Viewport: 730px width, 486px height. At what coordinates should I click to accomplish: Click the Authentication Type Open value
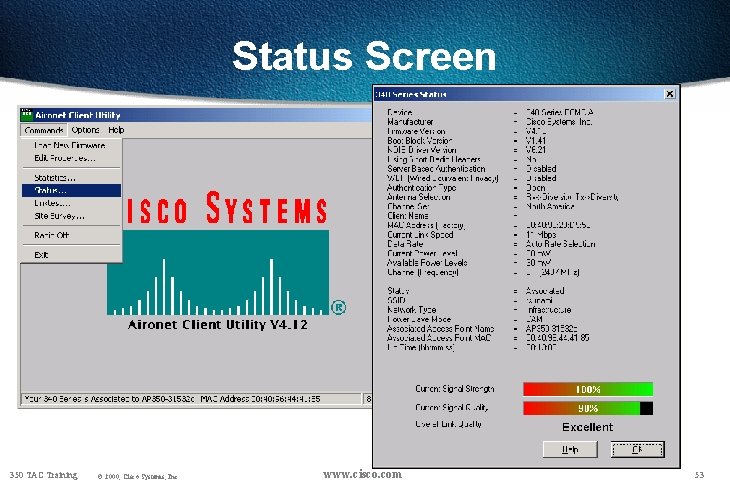tap(535, 188)
